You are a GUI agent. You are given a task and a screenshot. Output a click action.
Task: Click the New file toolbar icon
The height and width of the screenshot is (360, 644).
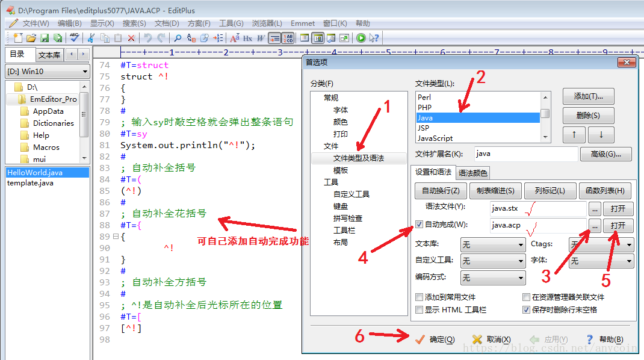coord(18,38)
